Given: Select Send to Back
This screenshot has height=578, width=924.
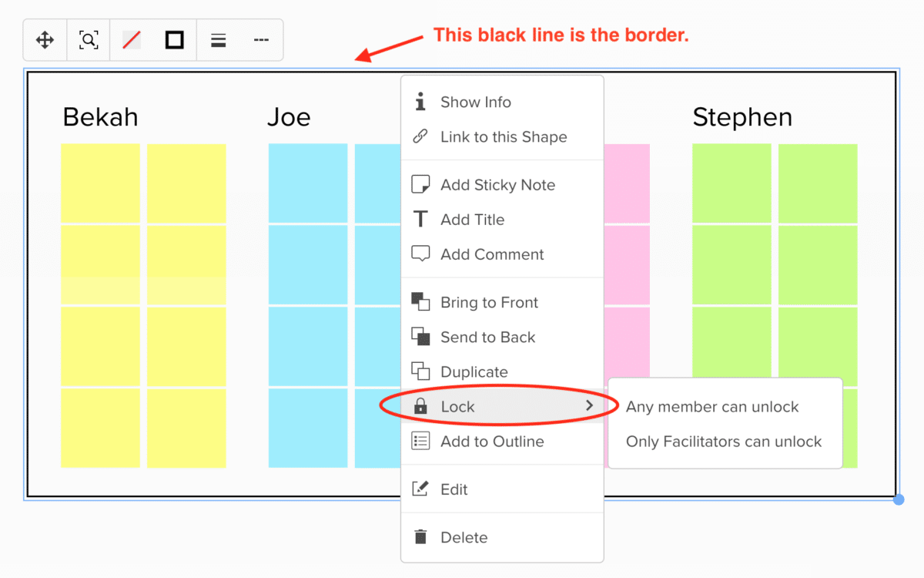Looking at the screenshot, I should pyautogui.click(x=487, y=337).
